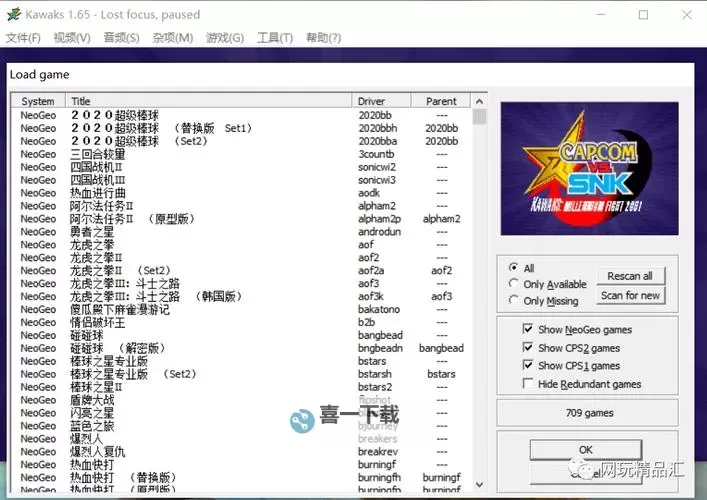Screen dimensions: 707x500
Task: Click the Kawaks application icon in title bar
Action: tap(14, 14)
